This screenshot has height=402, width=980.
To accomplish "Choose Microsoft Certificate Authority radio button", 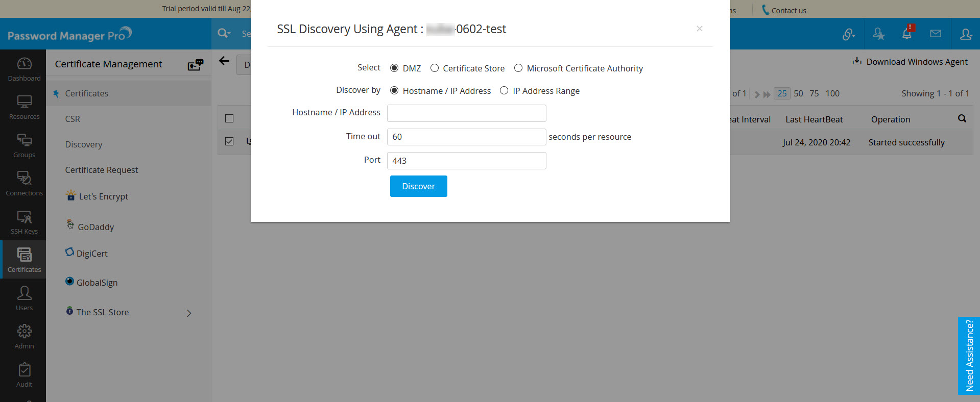I will 518,68.
